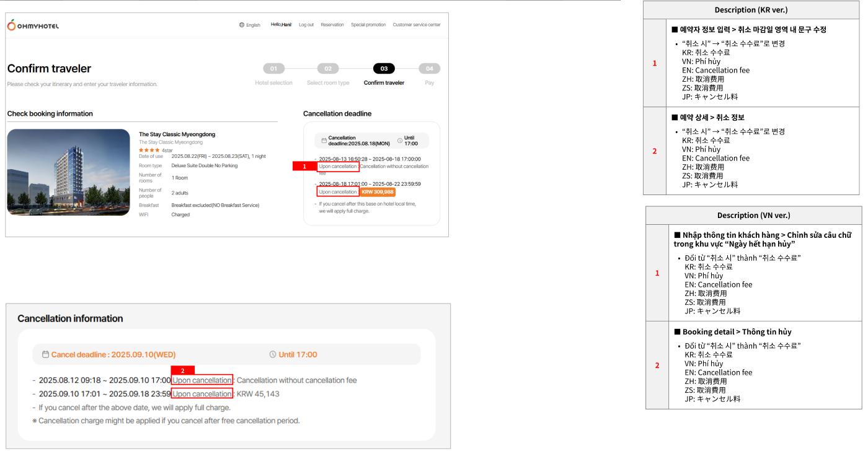Viewport: 868px width, 454px height.
Task: Select the active step 03 Confirm traveler
Action: (x=384, y=74)
